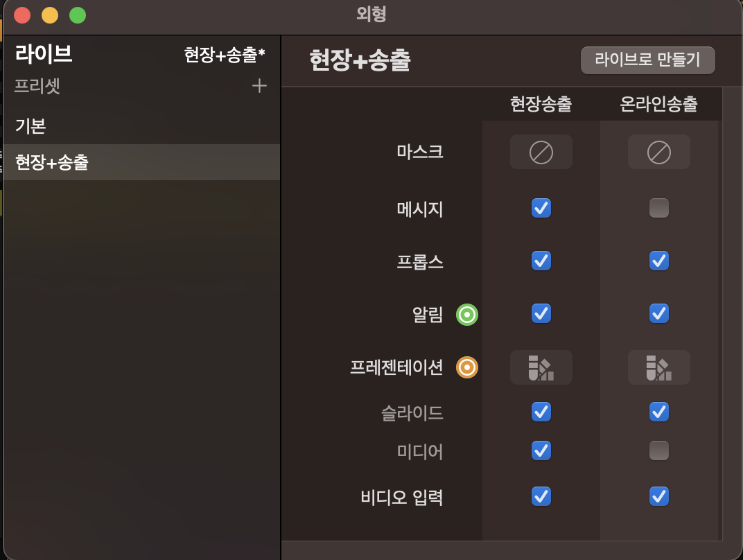The image size is (743, 560).
Task: Add a new preset with plus icon
Action: (259, 86)
